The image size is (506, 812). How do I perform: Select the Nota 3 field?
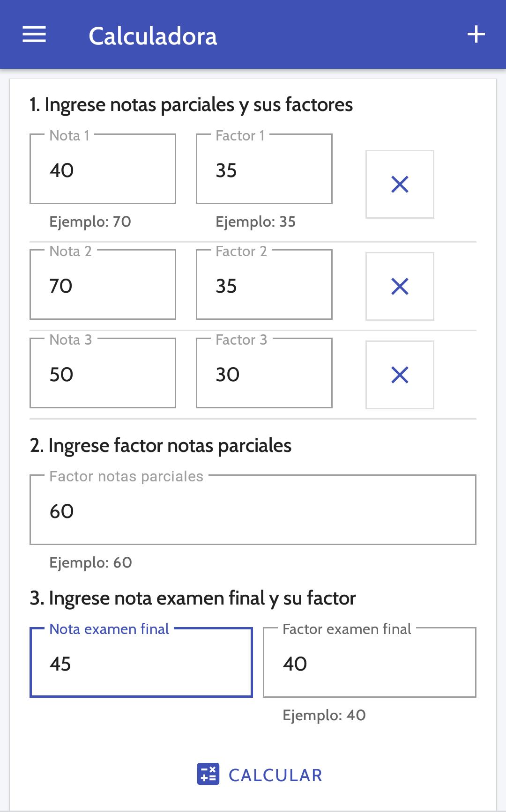point(103,373)
